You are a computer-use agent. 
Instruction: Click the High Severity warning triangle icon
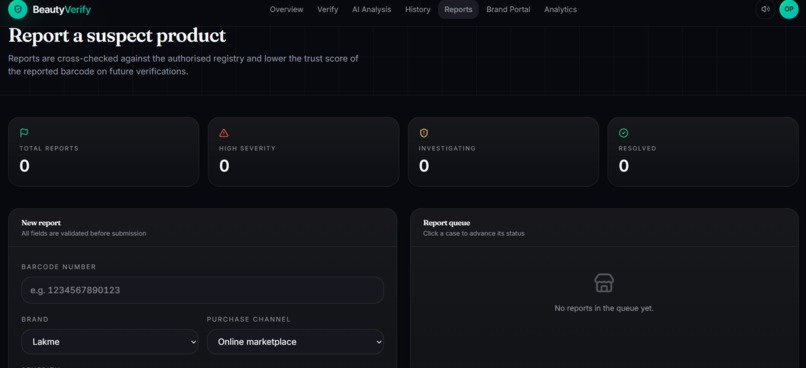[224, 133]
